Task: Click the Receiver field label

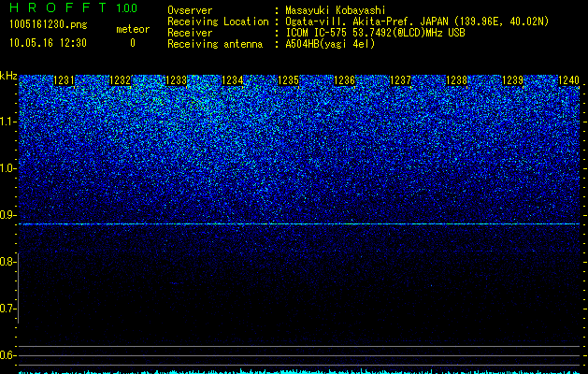Action: coord(190,33)
